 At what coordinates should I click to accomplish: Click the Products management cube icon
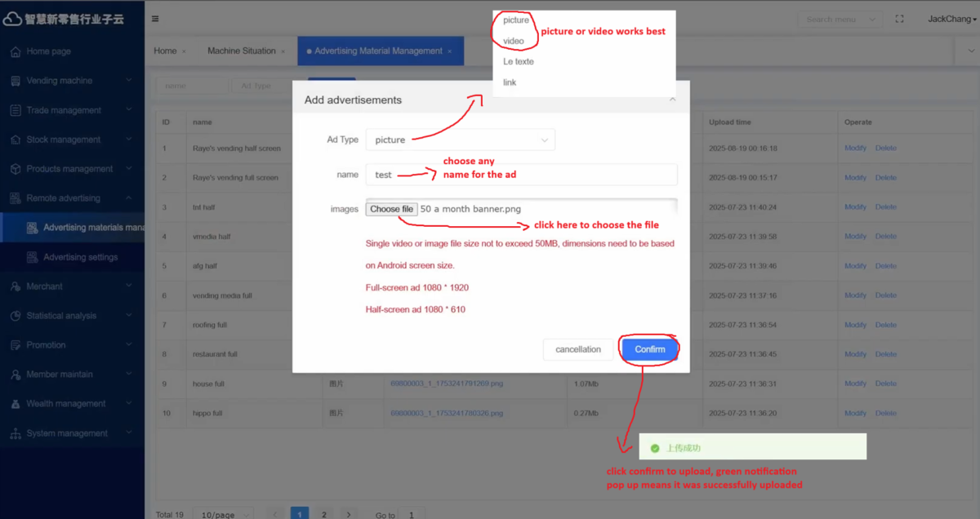point(16,169)
